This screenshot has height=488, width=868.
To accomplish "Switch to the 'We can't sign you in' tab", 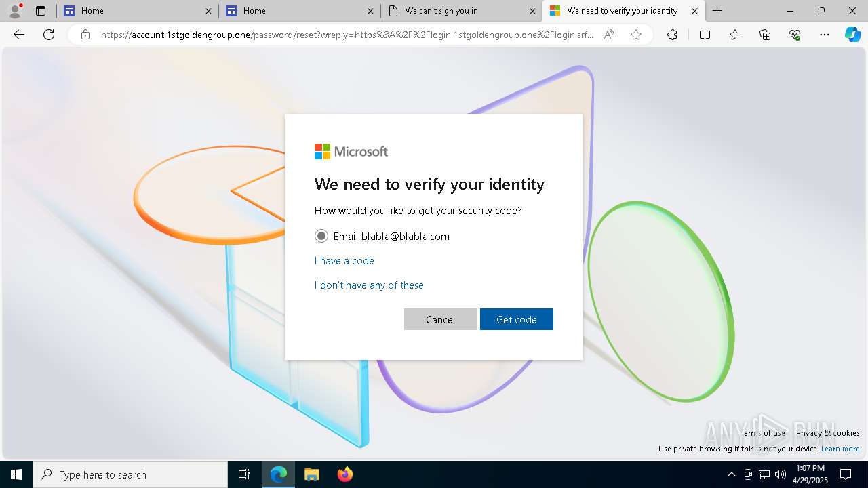I will [x=462, y=11].
